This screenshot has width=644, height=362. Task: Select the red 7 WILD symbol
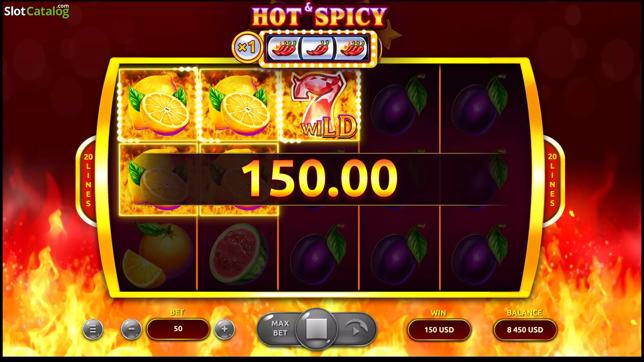320,105
